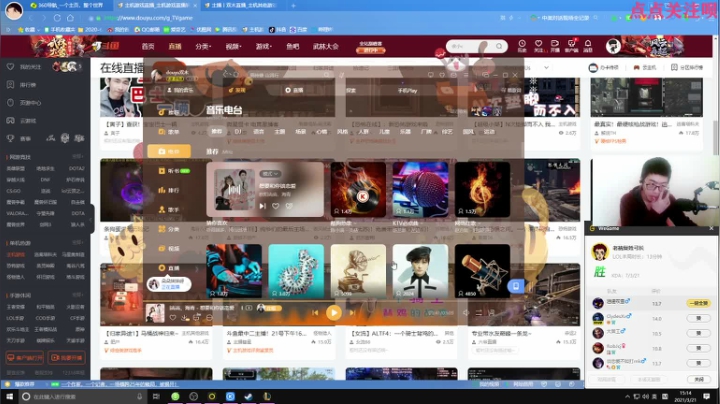The width and height of the screenshot is (720, 404).
Task: Open seahorse radio station thumbnail
Action: pyautogui.click(x=296, y=271)
